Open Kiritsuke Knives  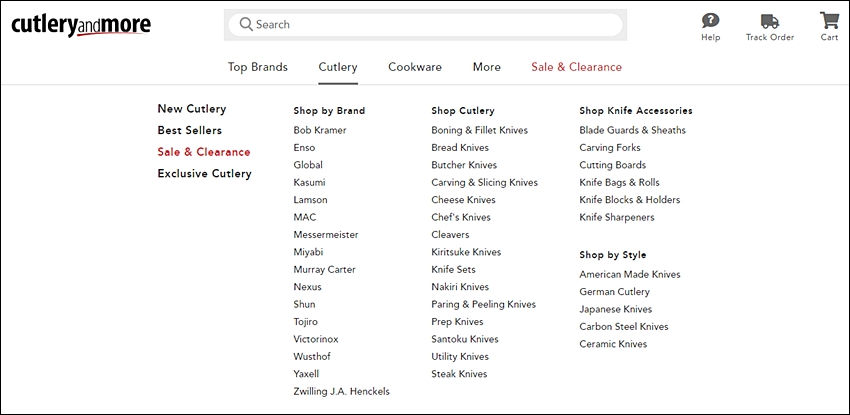pyautogui.click(x=466, y=252)
